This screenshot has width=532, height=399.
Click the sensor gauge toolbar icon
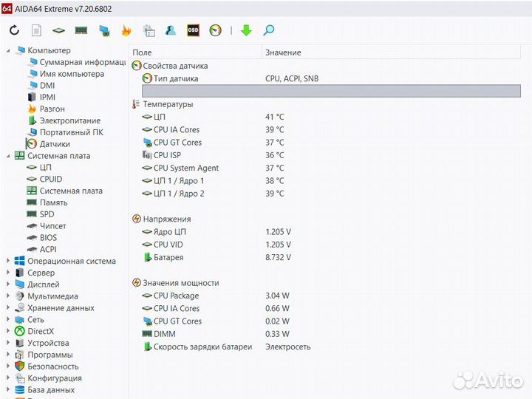(x=216, y=30)
